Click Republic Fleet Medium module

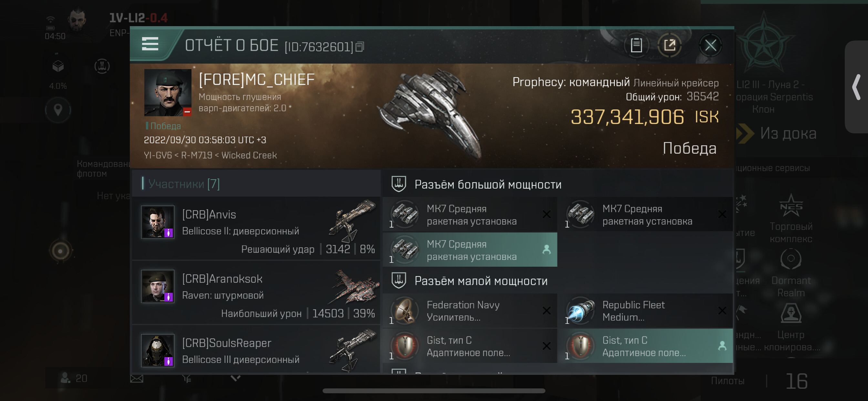pyautogui.click(x=645, y=311)
